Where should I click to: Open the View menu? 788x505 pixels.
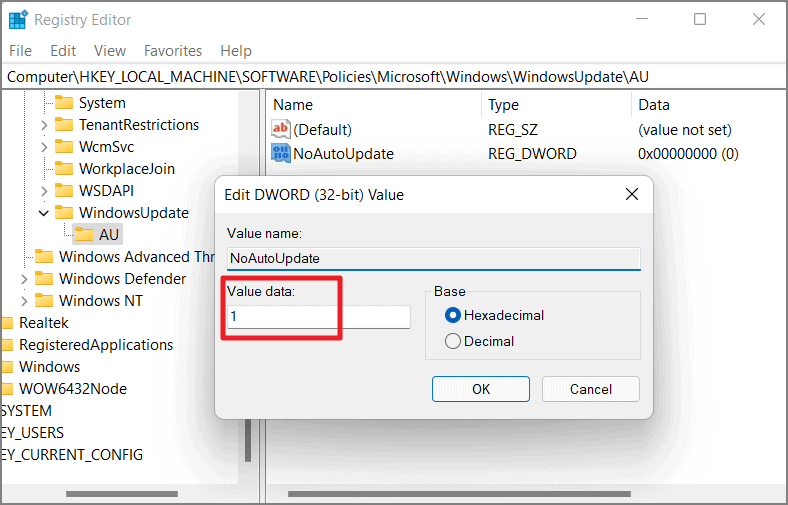click(x=110, y=51)
